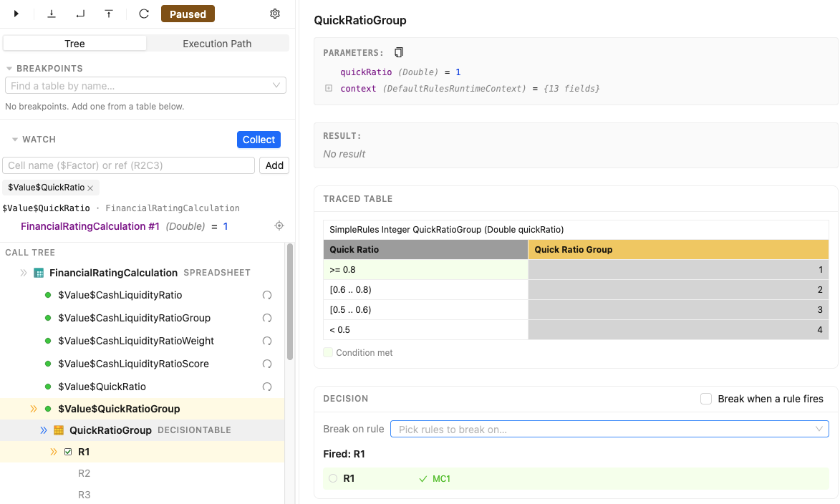Click the restart debugger icon
This screenshot has height=504, width=840.
pyautogui.click(x=144, y=14)
